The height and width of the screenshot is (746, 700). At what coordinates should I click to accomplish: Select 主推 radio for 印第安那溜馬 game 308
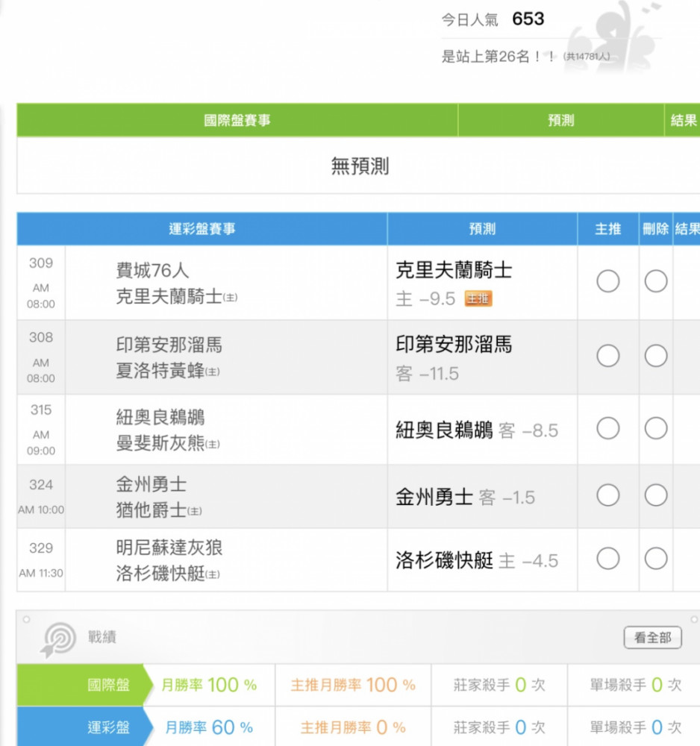pyautogui.click(x=607, y=356)
